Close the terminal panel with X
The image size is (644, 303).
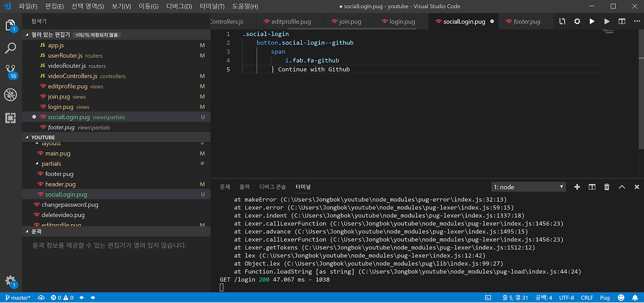click(637, 187)
